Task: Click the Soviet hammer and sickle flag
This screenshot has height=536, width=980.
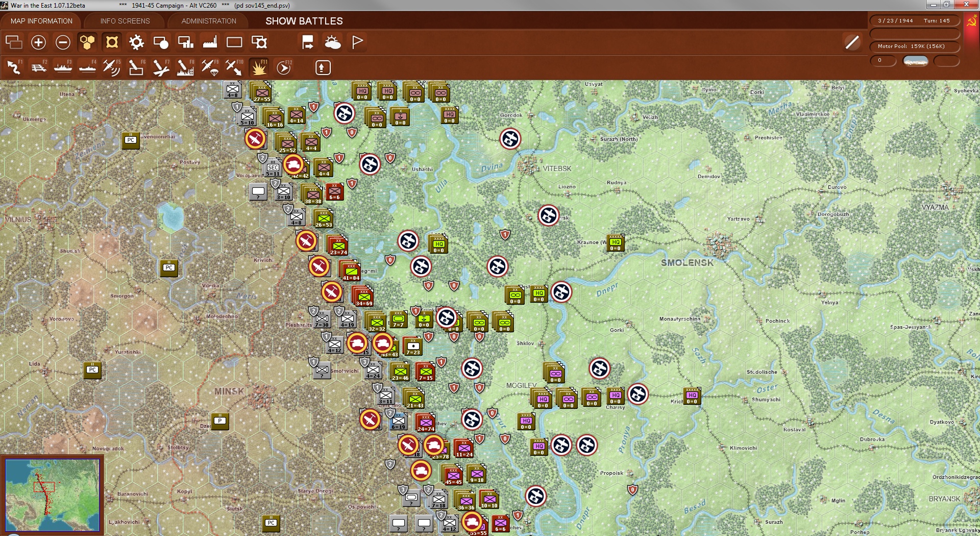Action: [x=971, y=21]
